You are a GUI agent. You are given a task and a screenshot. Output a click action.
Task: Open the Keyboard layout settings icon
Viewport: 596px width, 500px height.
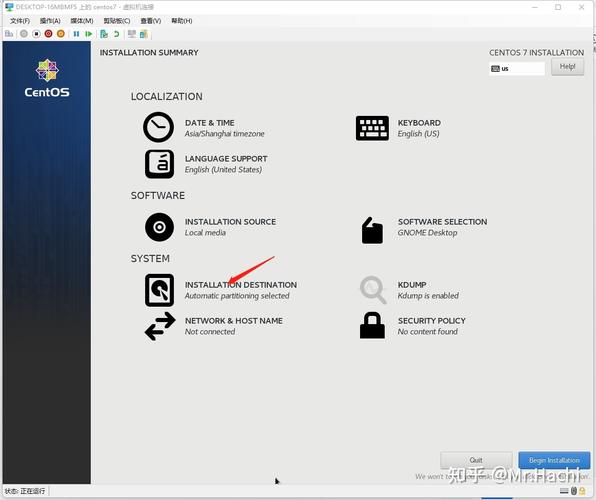pos(372,128)
